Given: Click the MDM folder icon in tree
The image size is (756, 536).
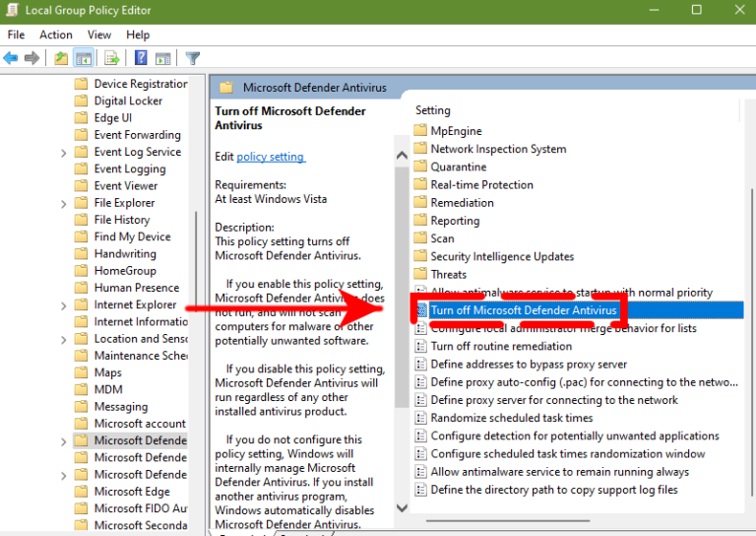Looking at the screenshot, I should click(81, 389).
